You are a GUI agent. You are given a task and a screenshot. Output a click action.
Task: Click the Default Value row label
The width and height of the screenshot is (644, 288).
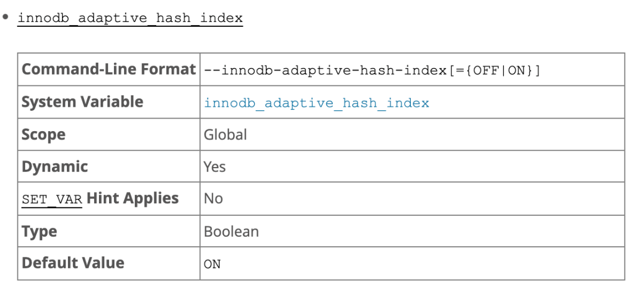point(73,263)
